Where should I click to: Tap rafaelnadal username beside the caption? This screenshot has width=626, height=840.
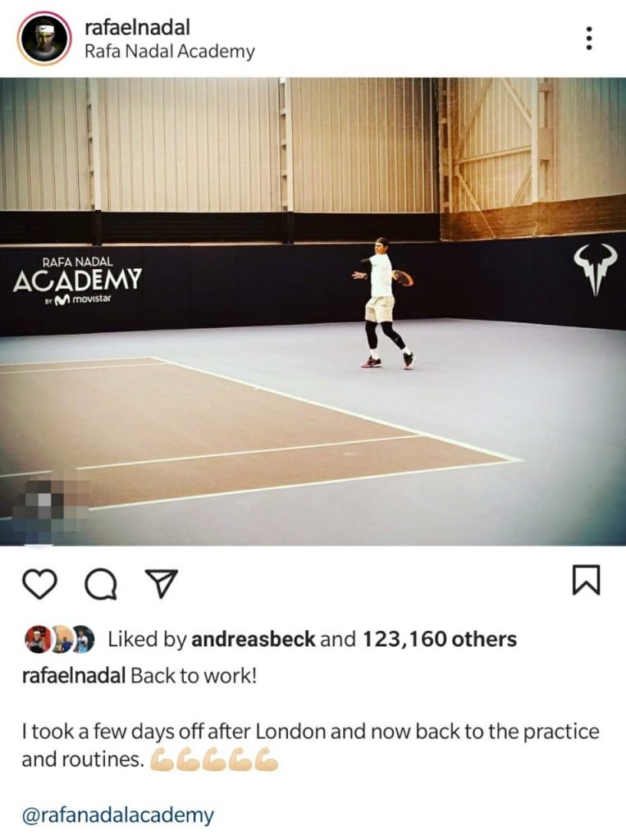[73, 676]
